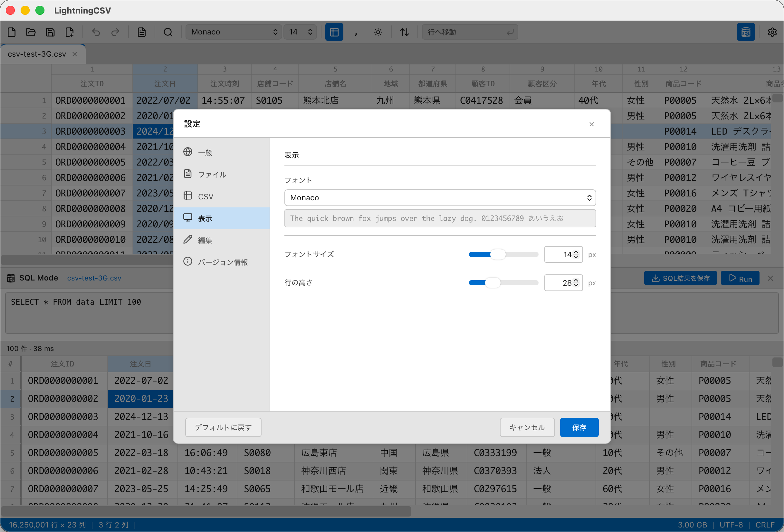
Task: Toggle table view mode icon
Action: pyautogui.click(x=334, y=32)
